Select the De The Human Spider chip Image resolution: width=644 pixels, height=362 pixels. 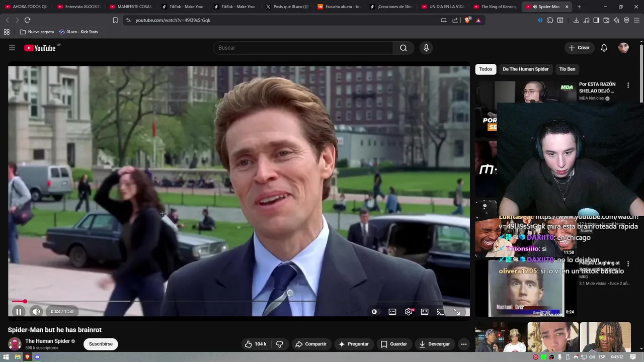pyautogui.click(x=525, y=69)
